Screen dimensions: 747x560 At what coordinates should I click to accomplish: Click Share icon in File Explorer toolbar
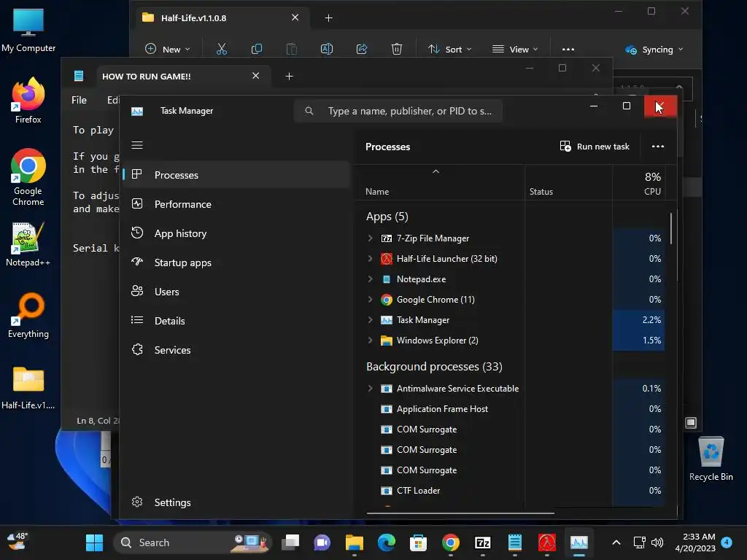362,49
